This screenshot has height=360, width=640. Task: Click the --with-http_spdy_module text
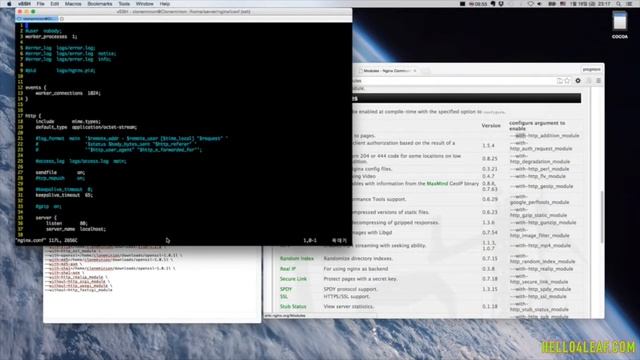(x=540, y=289)
